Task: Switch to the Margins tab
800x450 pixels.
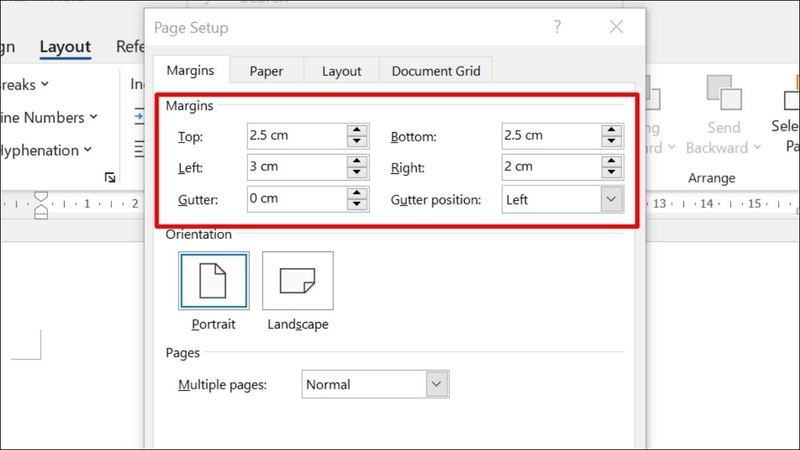Action: click(191, 70)
